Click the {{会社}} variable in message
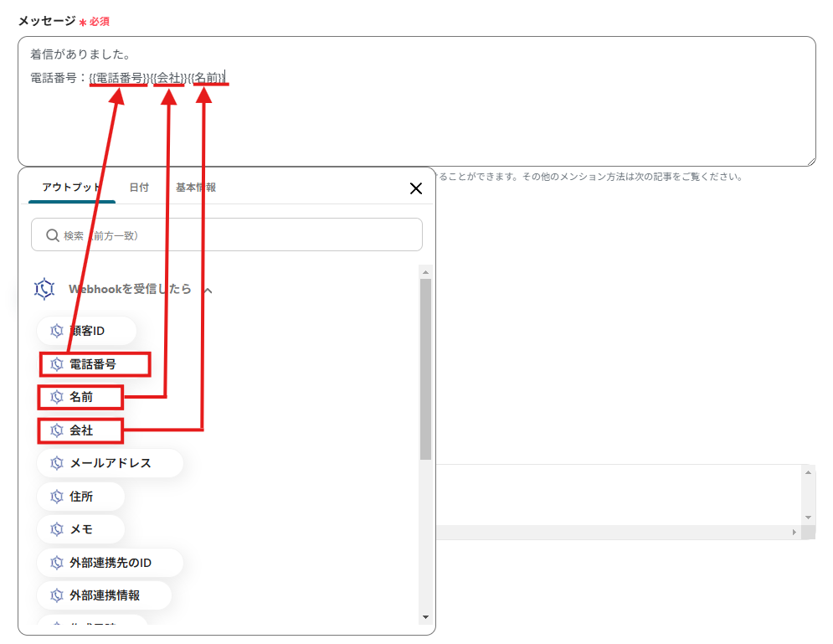 point(169,78)
